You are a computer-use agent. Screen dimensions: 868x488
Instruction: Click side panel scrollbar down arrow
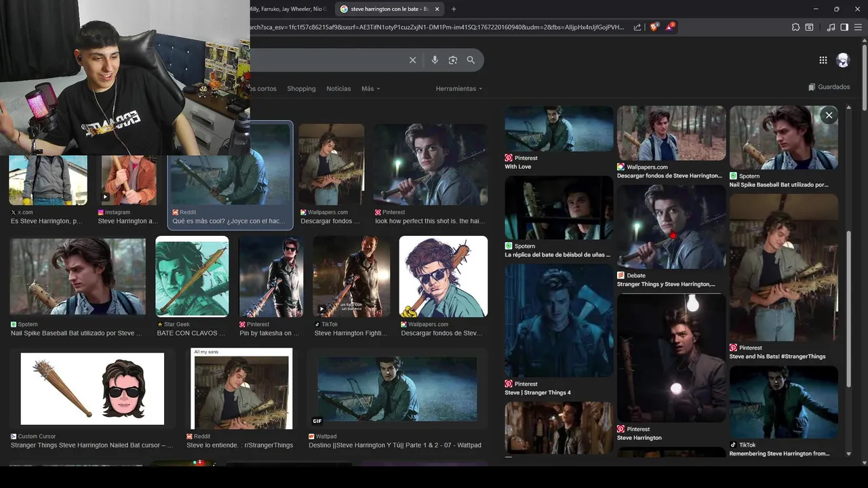(x=849, y=453)
